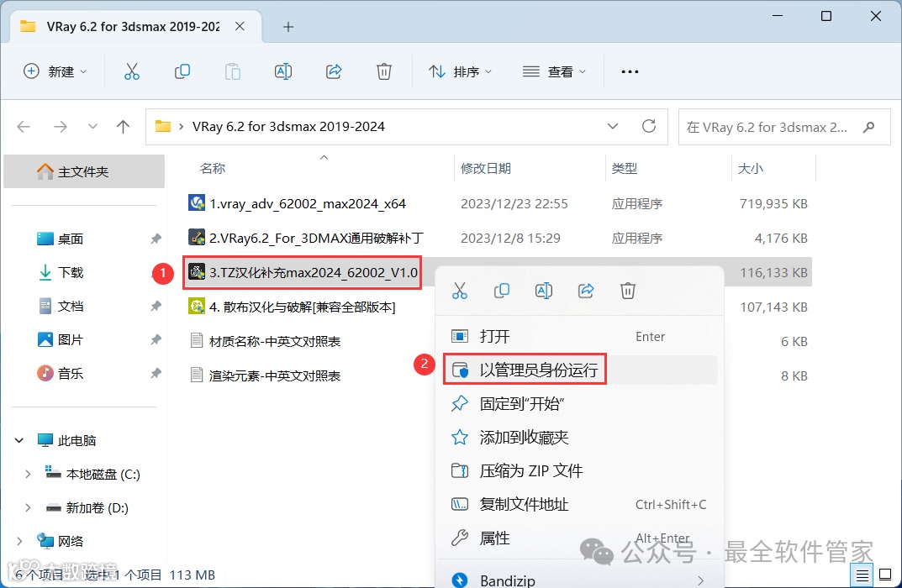The width and height of the screenshot is (902, 588).
Task: Click the icon of 1.vray_adv_62002_max2024_x64
Action: (197, 203)
